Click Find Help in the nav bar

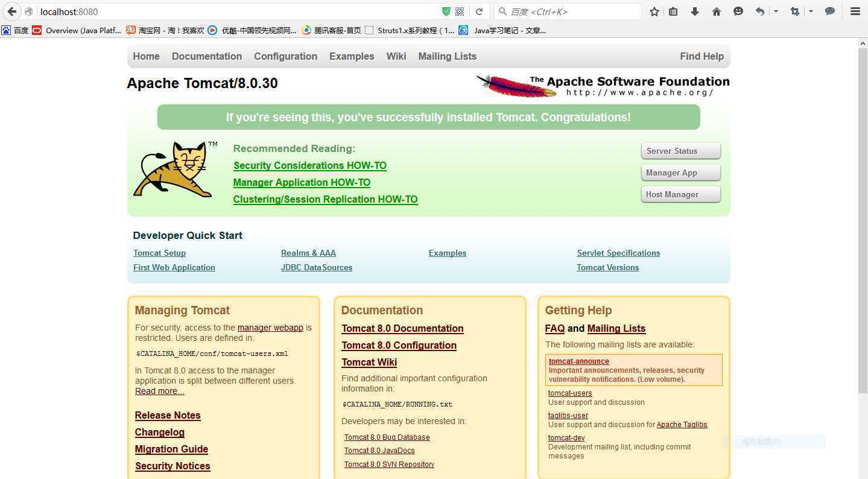(x=702, y=56)
